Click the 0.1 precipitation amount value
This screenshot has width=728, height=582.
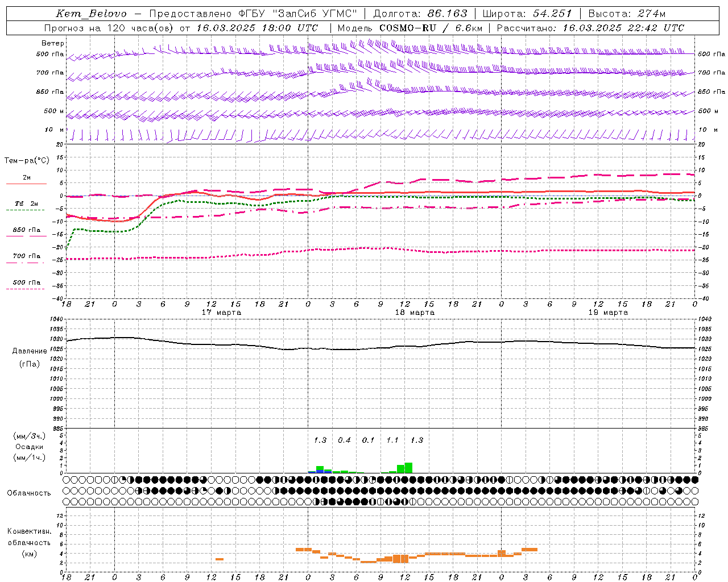coord(369,440)
